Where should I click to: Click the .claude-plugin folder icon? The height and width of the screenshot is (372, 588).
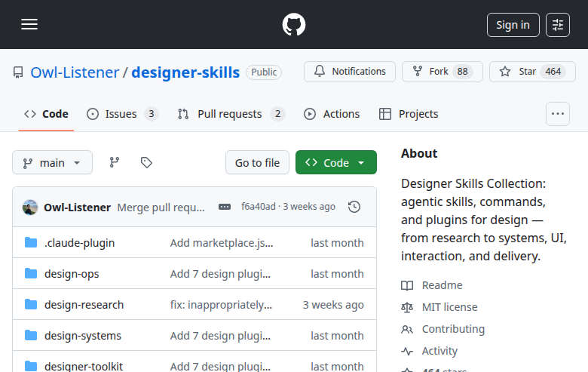pos(31,242)
